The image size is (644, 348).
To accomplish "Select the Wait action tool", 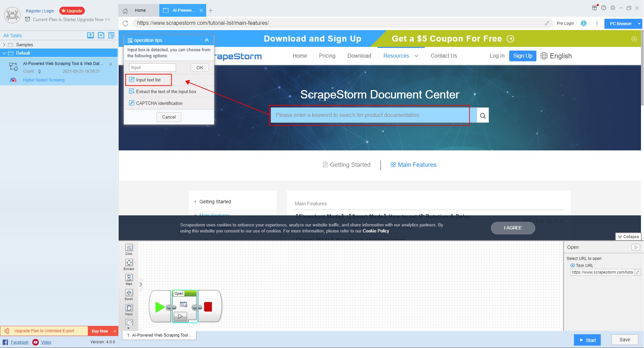I will (x=129, y=280).
